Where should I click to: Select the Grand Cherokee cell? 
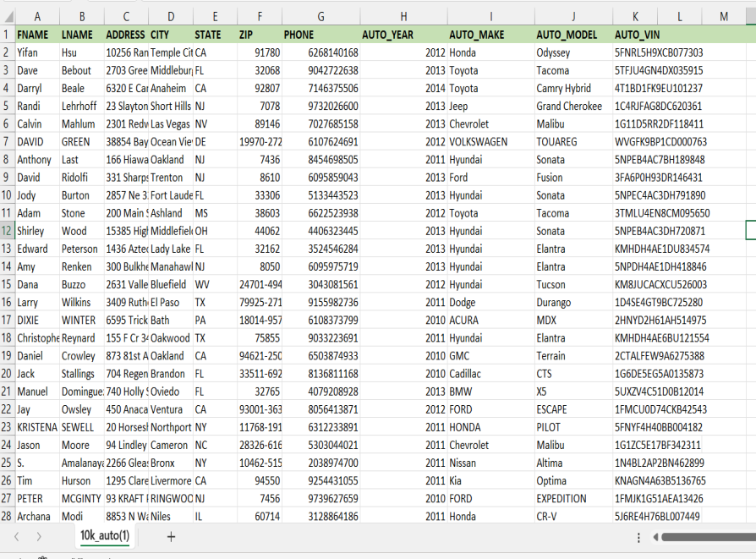[x=573, y=106]
